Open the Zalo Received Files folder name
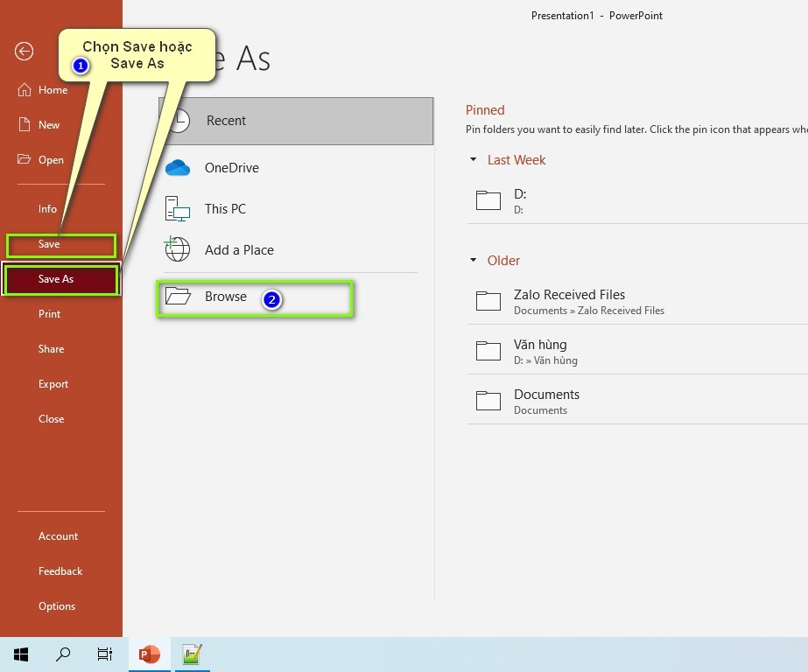The width and height of the screenshot is (808, 672). coord(569,295)
